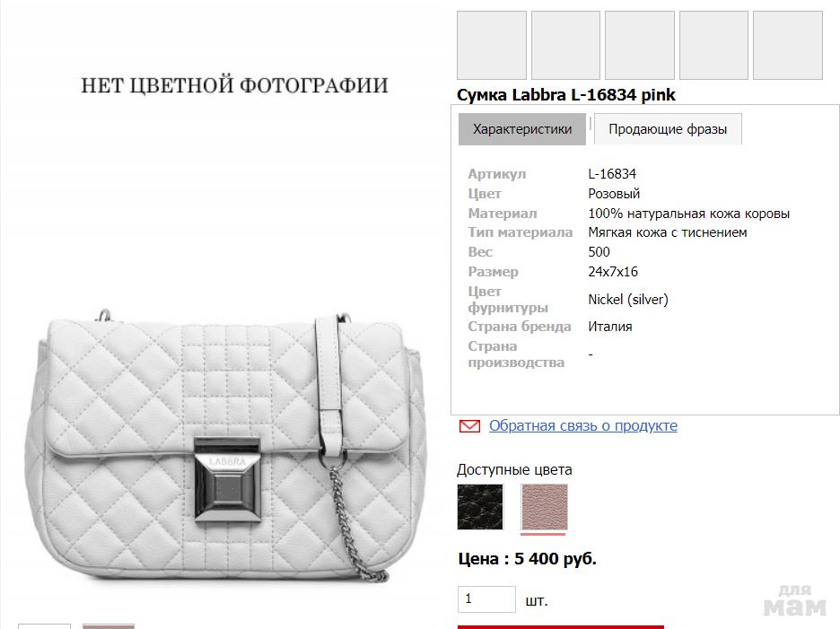Viewport: 840px width, 629px height.
Task: Pick the black leather color swatch
Action: [x=480, y=507]
